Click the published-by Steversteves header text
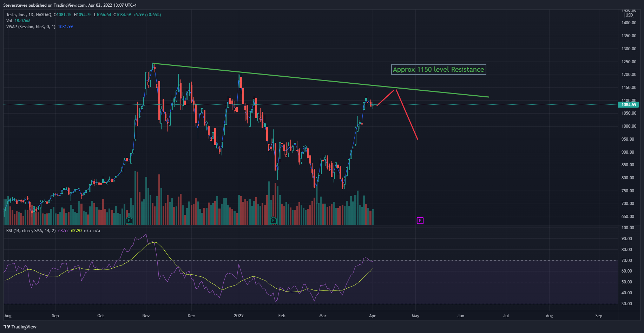Viewport: 644px width, 333px height. click(x=70, y=5)
